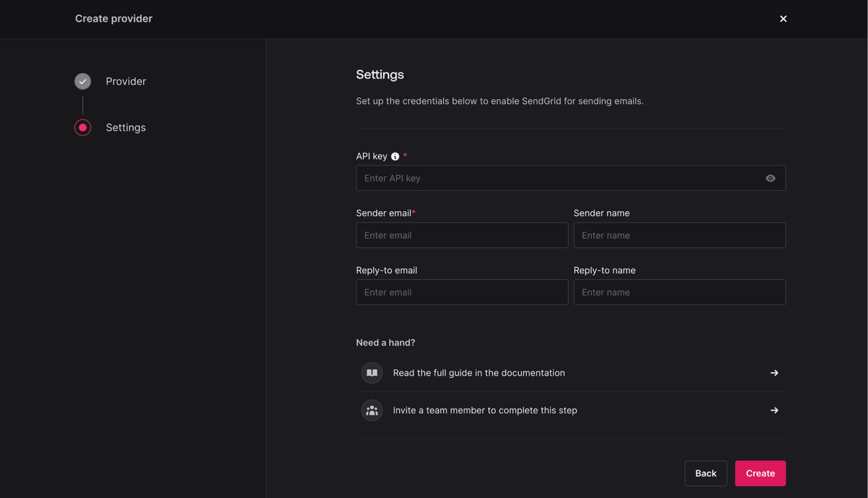Viewport: 868px width, 498px height.
Task: Select the Provider step label
Action: pyautogui.click(x=126, y=81)
